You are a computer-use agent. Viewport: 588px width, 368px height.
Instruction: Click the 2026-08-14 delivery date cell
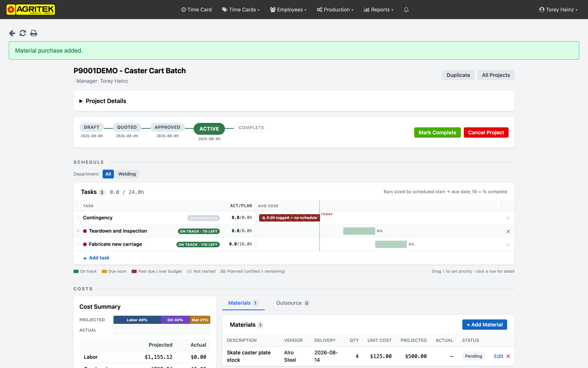coord(326,356)
